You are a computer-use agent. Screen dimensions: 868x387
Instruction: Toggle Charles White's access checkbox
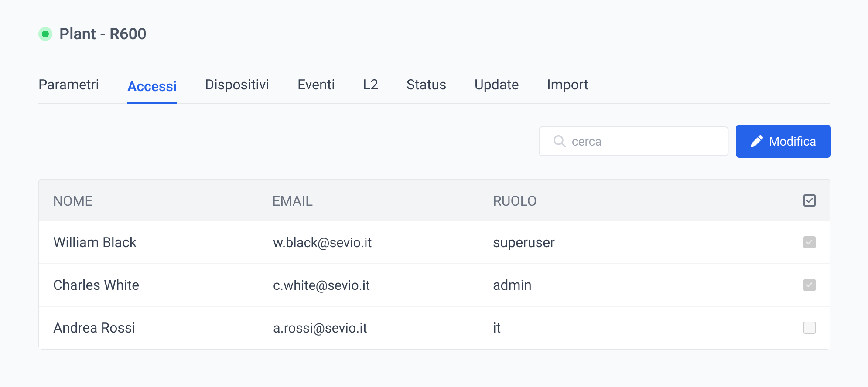(x=809, y=285)
